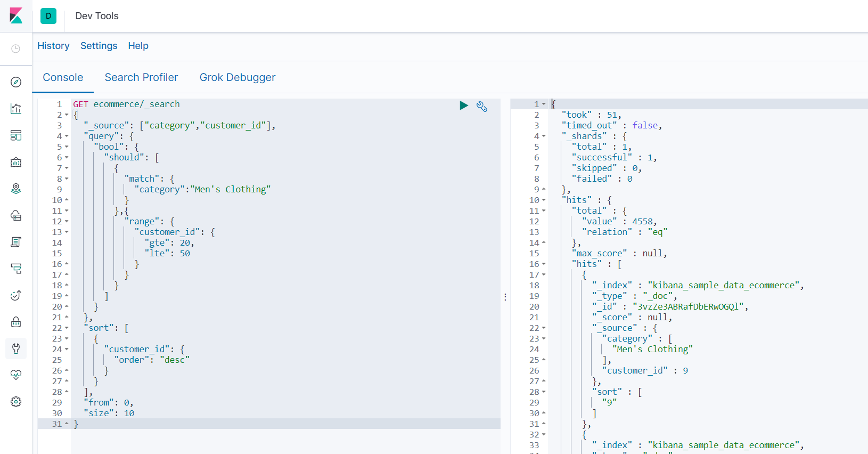Open Visualize chart icon in sidebar

click(16, 109)
